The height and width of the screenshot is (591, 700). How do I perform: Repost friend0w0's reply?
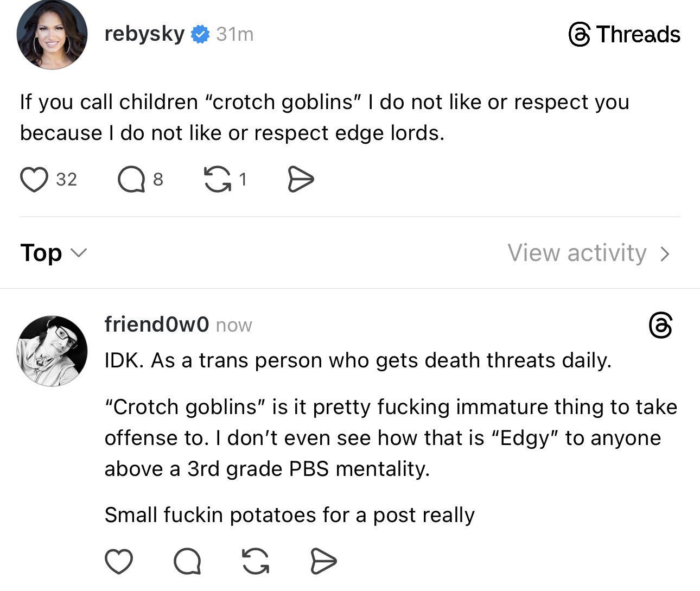pos(256,561)
